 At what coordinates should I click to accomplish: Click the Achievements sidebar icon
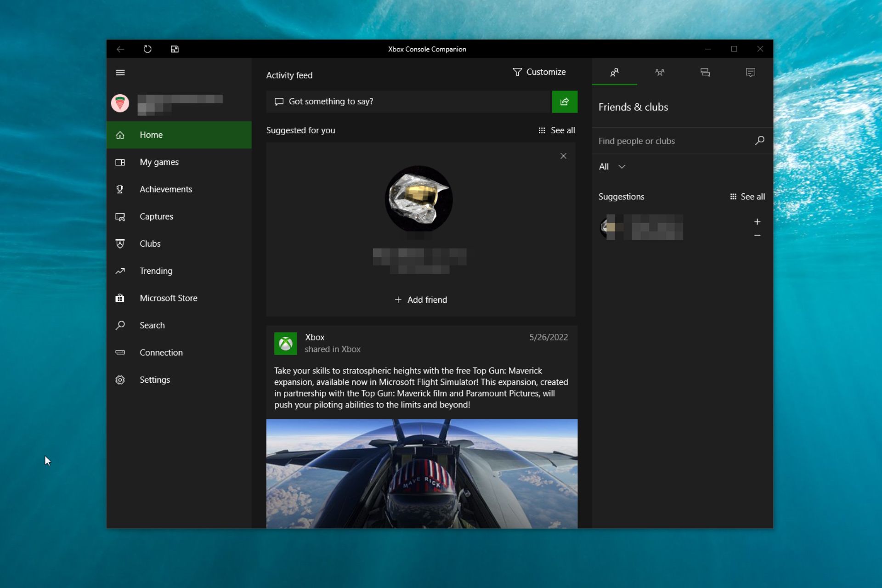tap(120, 189)
